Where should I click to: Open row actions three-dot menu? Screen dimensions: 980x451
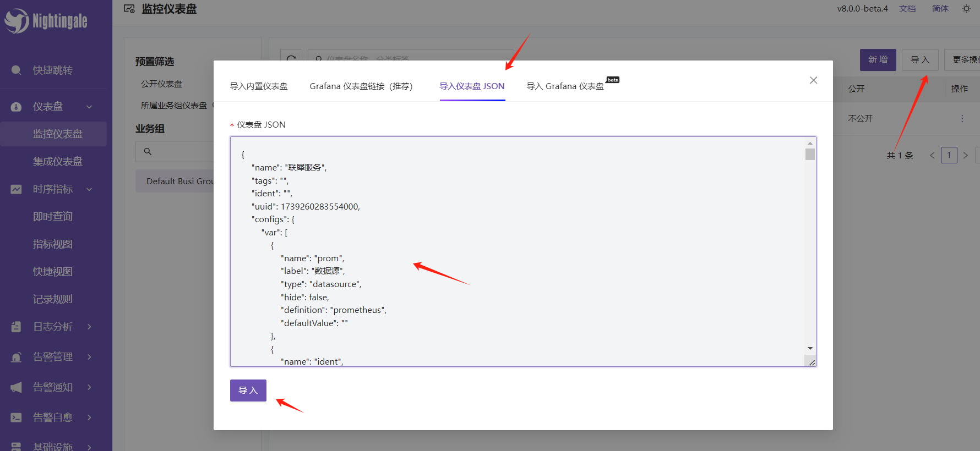962,119
